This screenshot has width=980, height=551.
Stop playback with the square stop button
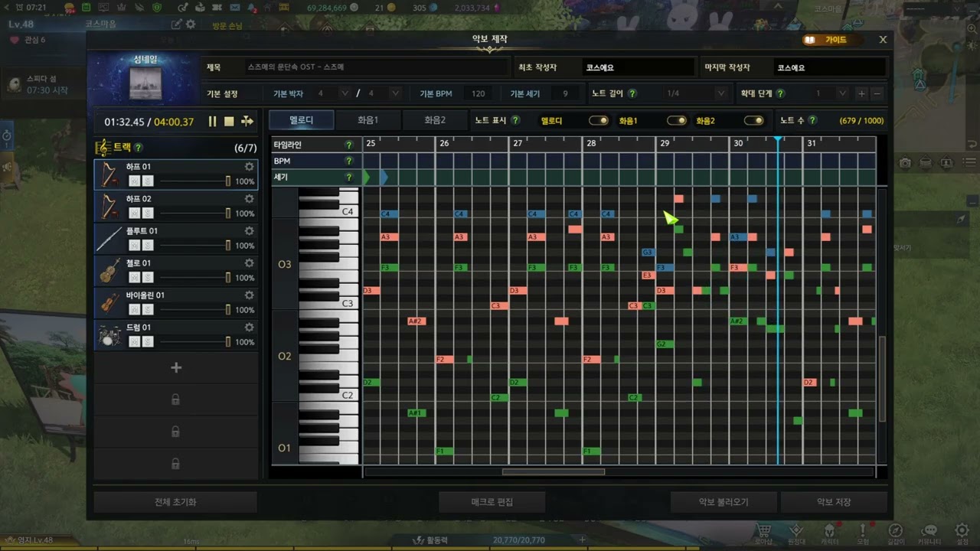(x=229, y=122)
